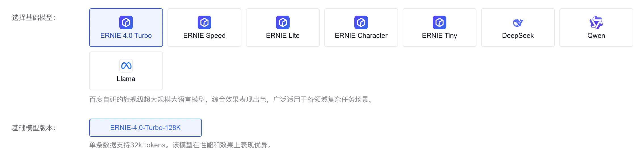Select the ERNIE-4.0-Turbo-128K version button
The image size is (644, 153).
[145, 128]
